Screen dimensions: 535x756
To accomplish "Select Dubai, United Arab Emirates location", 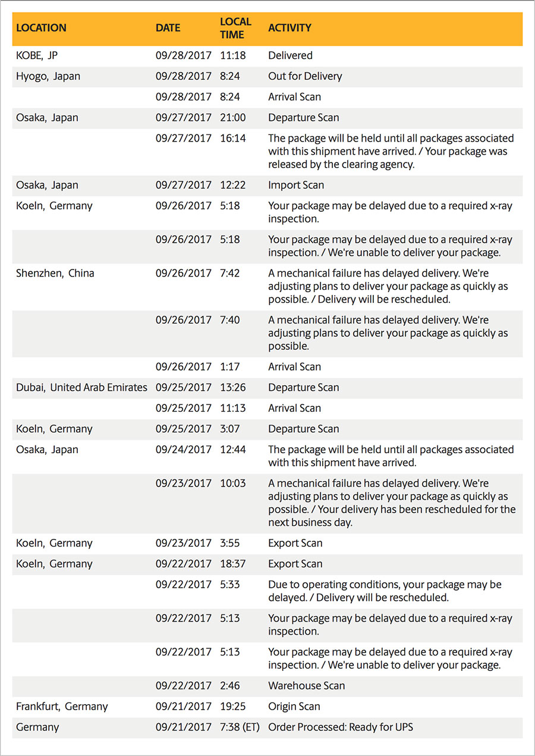I will click(81, 387).
